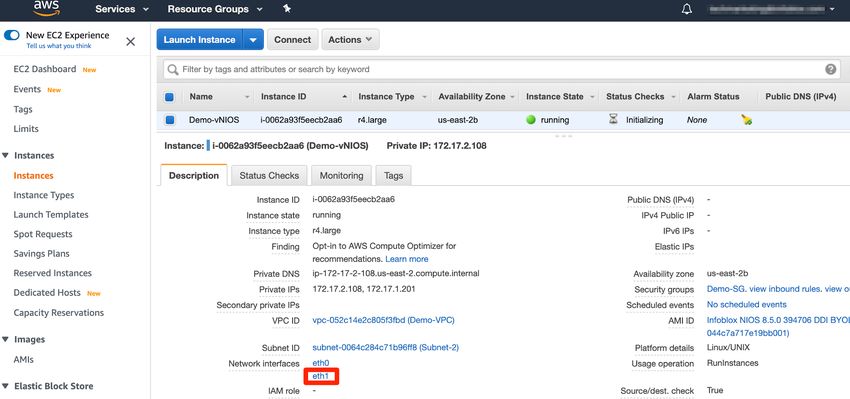Click the Connect button
Viewport: 850px width, 399px height.
pyautogui.click(x=293, y=40)
